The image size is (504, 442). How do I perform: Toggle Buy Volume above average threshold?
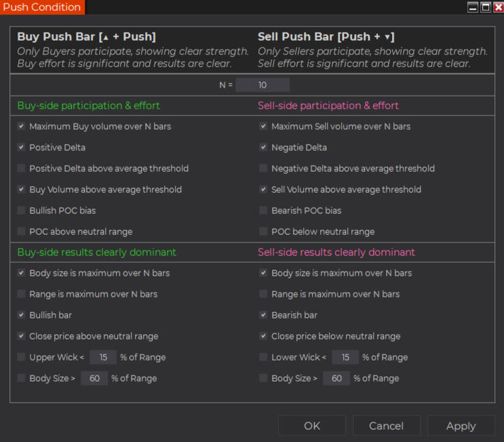coord(22,189)
